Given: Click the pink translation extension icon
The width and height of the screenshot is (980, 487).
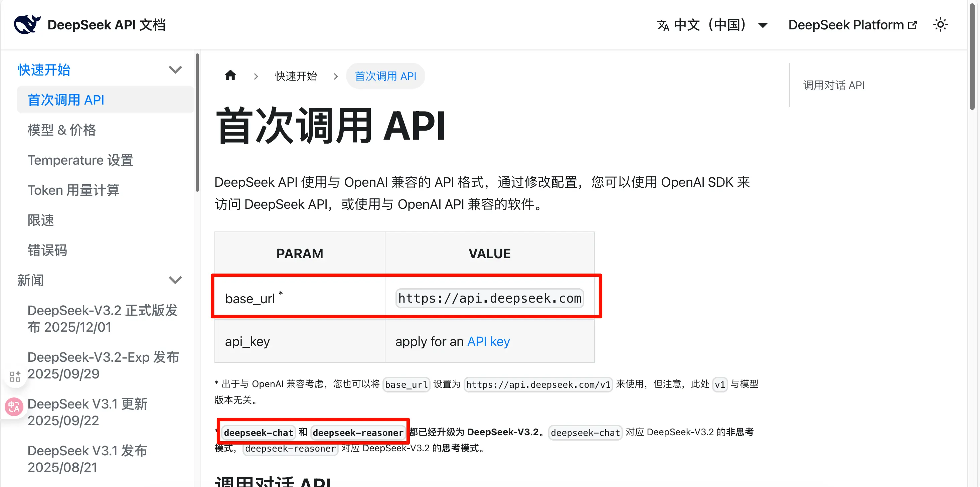Looking at the screenshot, I should (14, 407).
